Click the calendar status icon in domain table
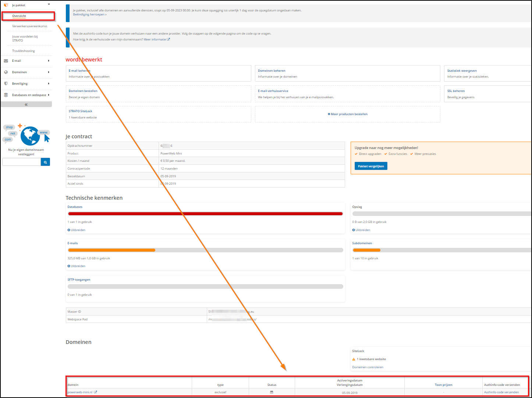The height and width of the screenshot is (398, 532). click(272, 392)
